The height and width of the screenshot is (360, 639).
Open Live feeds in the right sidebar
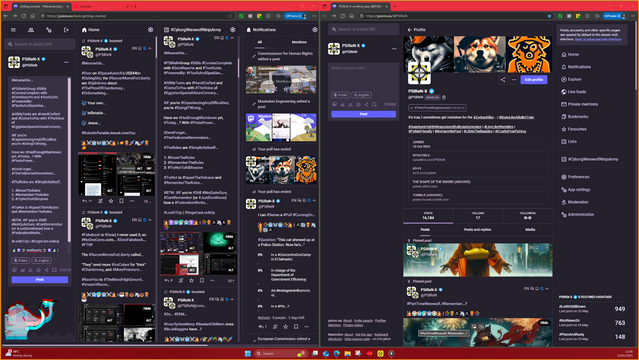click(576, 92)
